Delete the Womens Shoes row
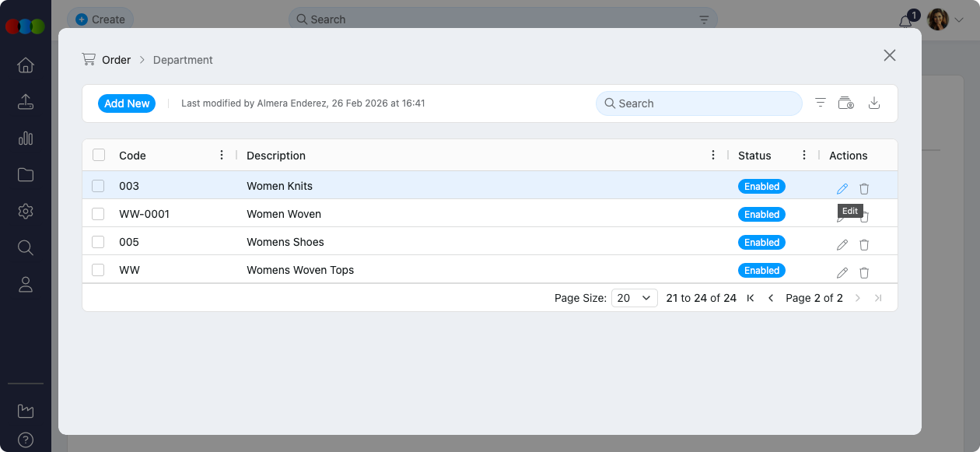This screenshot has width=980, height=452. 863,244
